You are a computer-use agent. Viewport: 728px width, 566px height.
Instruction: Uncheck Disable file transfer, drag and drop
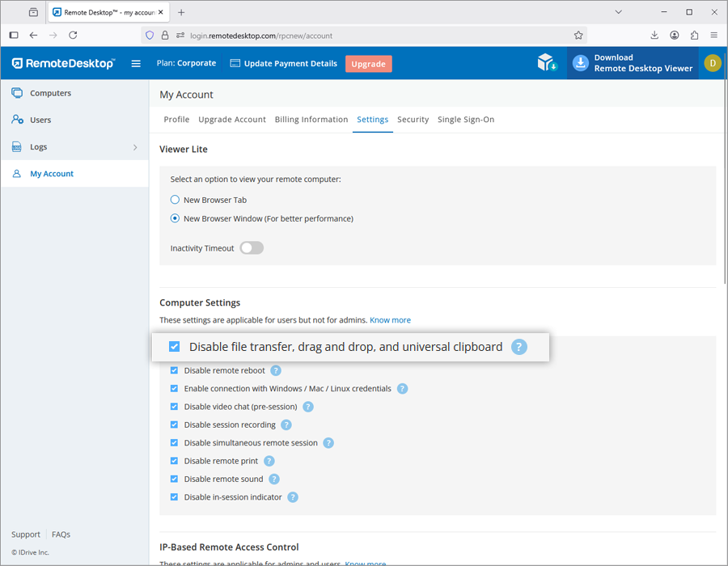coord(175,347)
